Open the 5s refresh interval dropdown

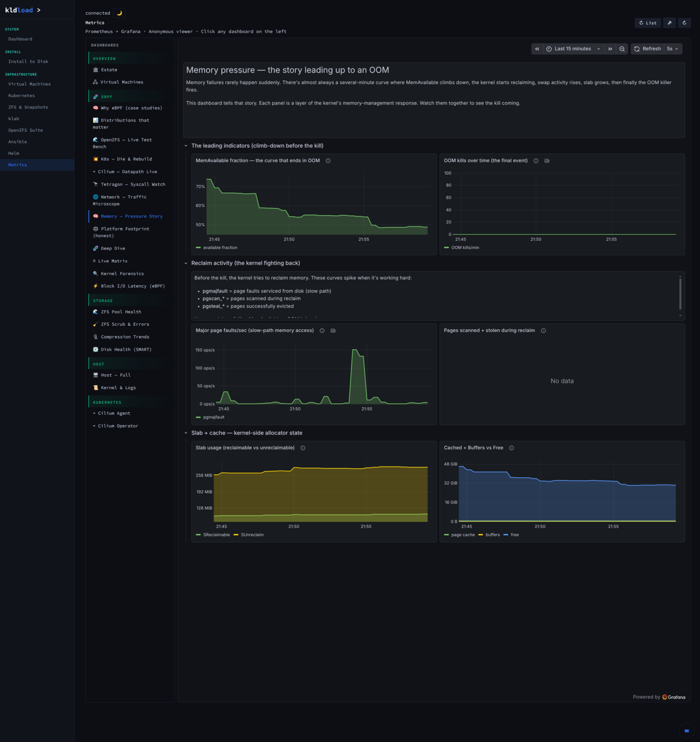[673, 49]
